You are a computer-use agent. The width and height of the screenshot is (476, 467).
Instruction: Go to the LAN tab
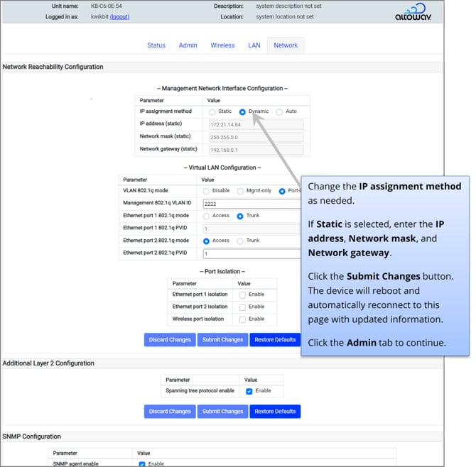254,45
